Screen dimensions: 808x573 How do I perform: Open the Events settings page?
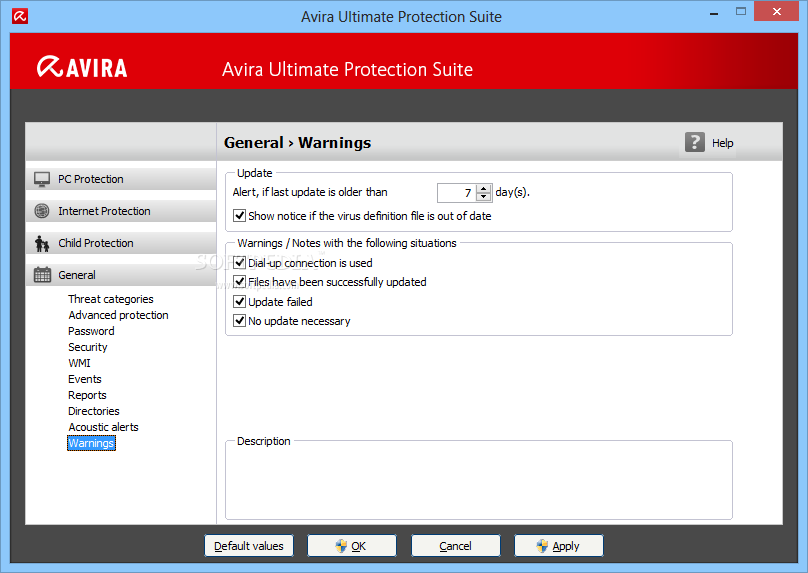[x=85, y=379]
